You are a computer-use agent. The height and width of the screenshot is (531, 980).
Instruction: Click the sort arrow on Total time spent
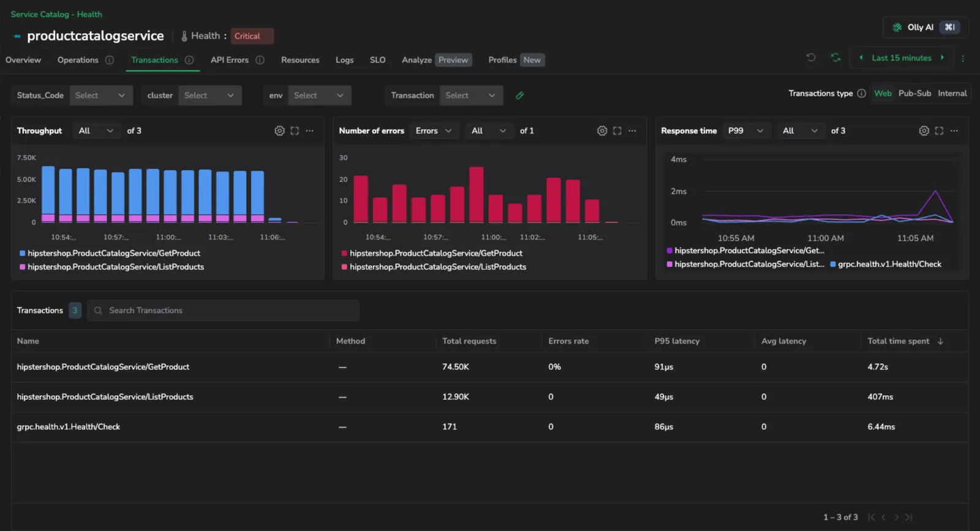[x=941, y=341]
